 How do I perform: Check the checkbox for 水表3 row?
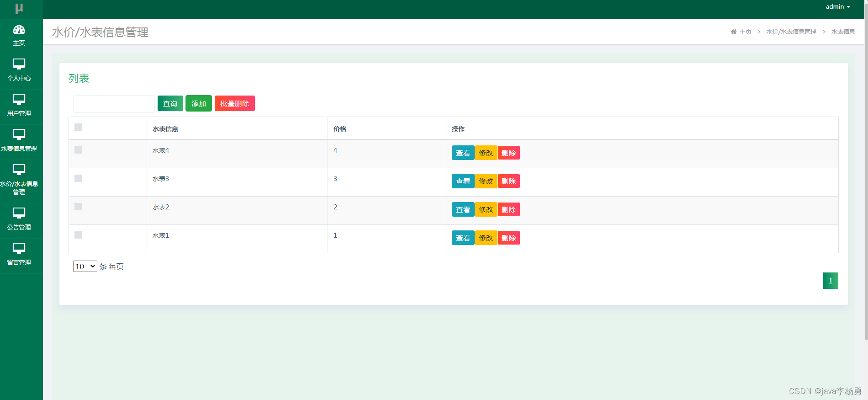pos(78,178)
